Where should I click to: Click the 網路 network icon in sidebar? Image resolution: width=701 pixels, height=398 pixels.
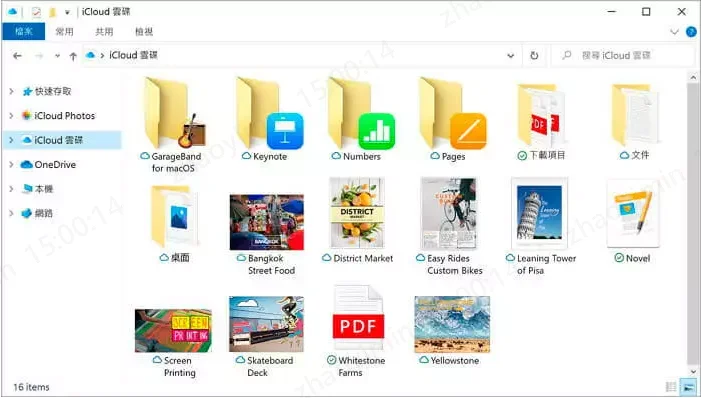(27, 213)
